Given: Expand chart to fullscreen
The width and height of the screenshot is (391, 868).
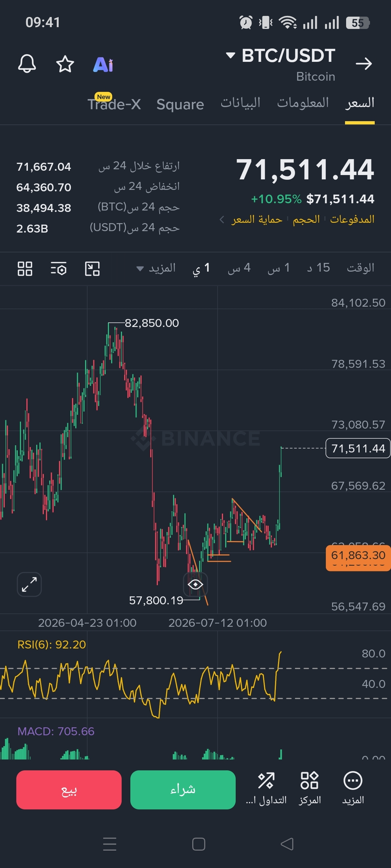Looking at the screenshot, I should 29,584.
